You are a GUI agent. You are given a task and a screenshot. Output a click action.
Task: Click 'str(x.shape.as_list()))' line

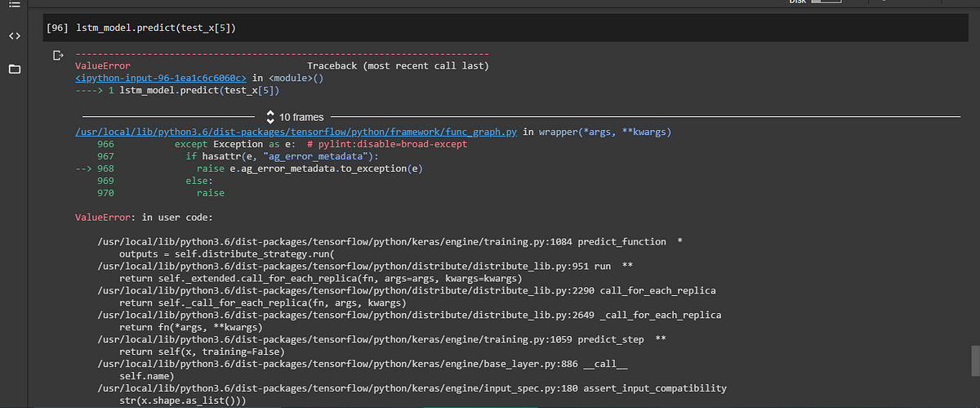[x=183, y=401]
